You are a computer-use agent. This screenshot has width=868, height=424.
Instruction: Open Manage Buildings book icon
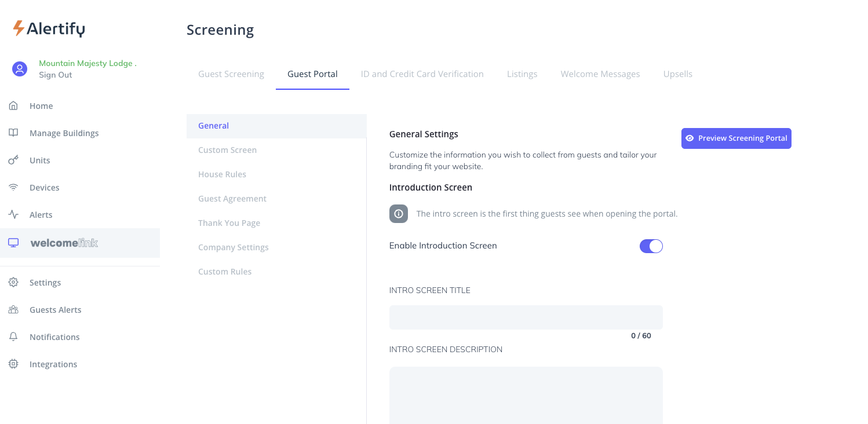pos(13,133)
